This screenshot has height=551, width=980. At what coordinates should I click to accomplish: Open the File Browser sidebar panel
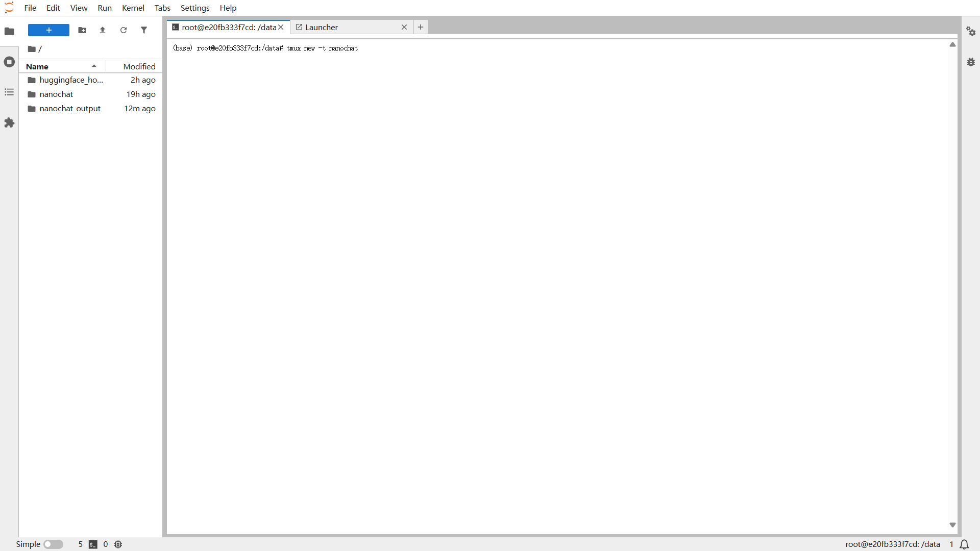[x=9, y=31]
